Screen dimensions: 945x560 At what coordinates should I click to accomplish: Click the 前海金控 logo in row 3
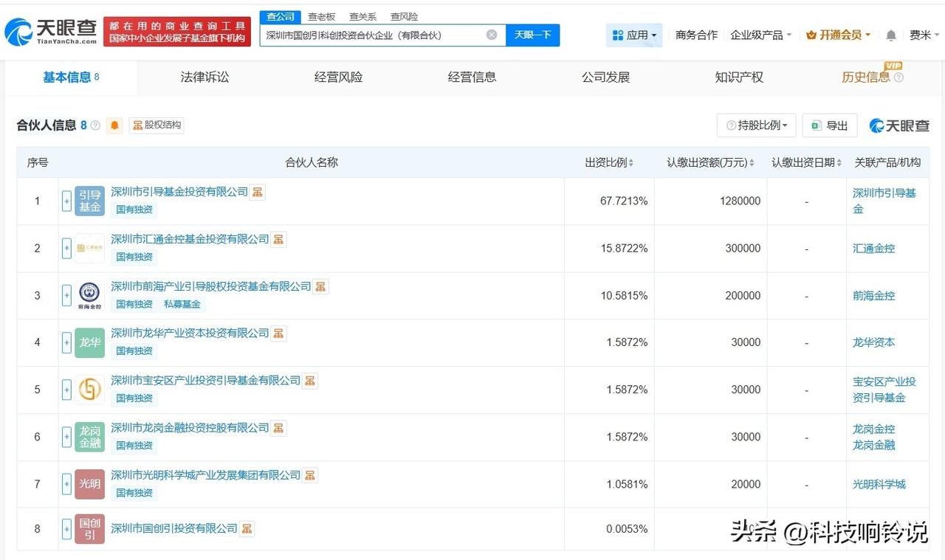pyautogui.click(x=89, y=295)
